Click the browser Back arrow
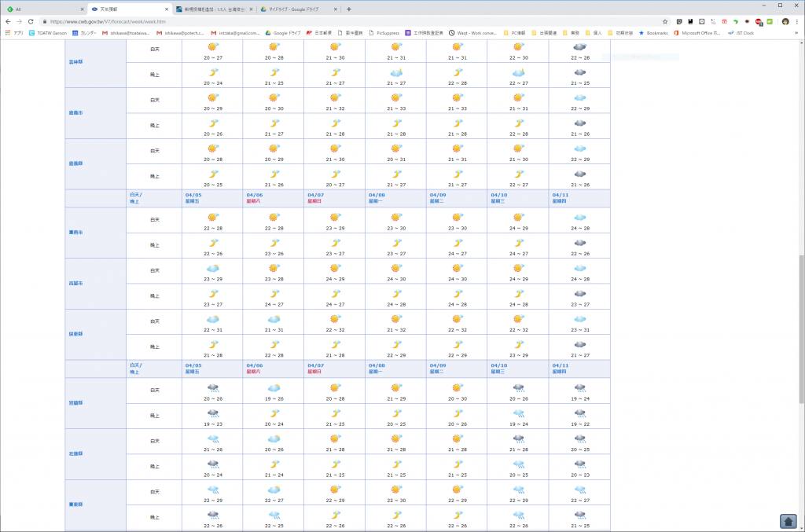Viewport: 805px width, 532px height. coord(8,21)
